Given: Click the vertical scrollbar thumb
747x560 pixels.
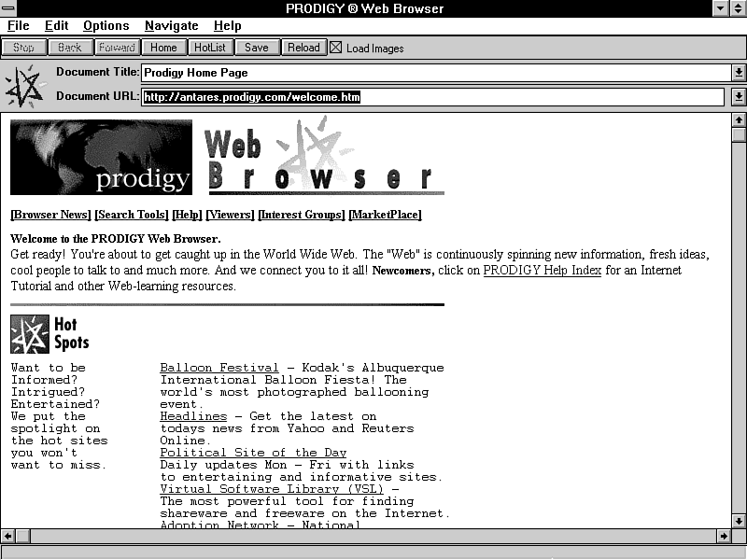Looking at the screenshot, I should click(x=739, y=134).
